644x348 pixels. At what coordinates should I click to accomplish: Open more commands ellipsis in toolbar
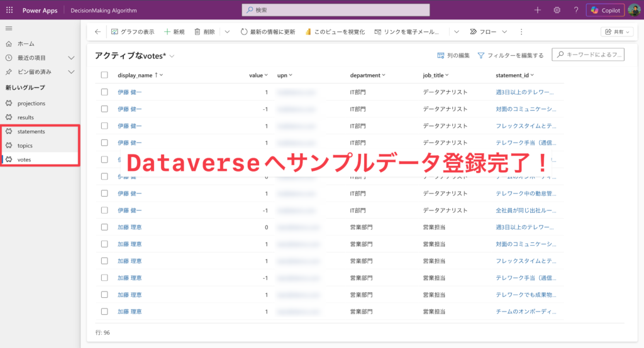(x=521, y=32)
